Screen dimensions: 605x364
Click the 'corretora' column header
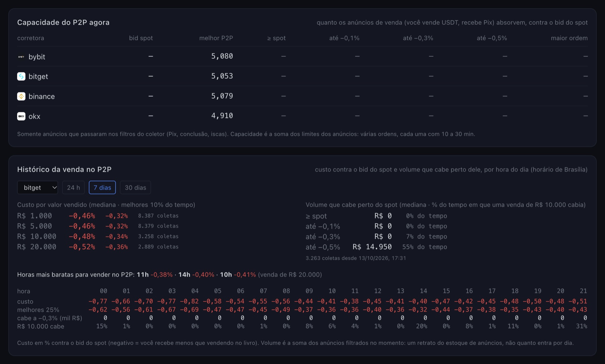click(31, 38)
